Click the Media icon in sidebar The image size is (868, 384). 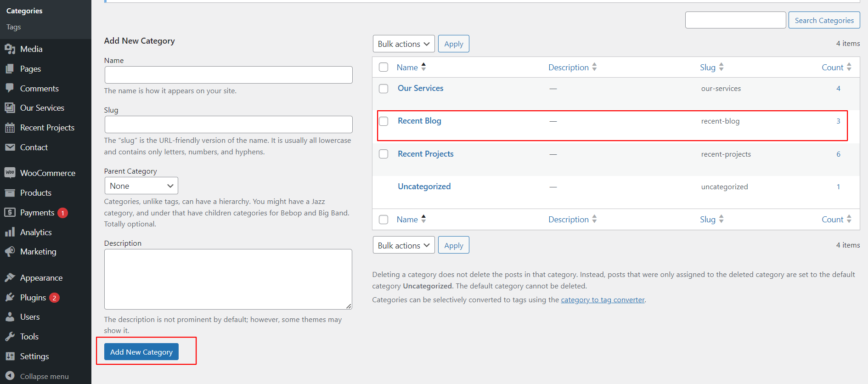pos(10,49)
